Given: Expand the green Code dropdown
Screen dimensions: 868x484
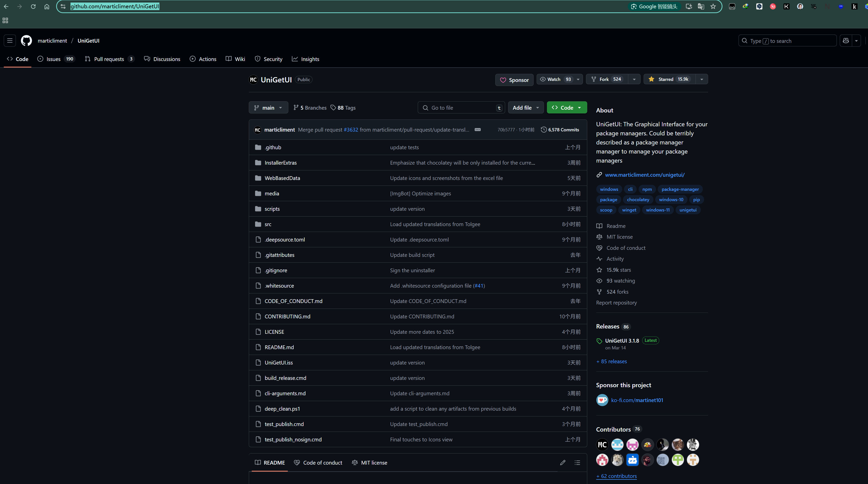Looking at the screenshot, I should tap(567, 108).
